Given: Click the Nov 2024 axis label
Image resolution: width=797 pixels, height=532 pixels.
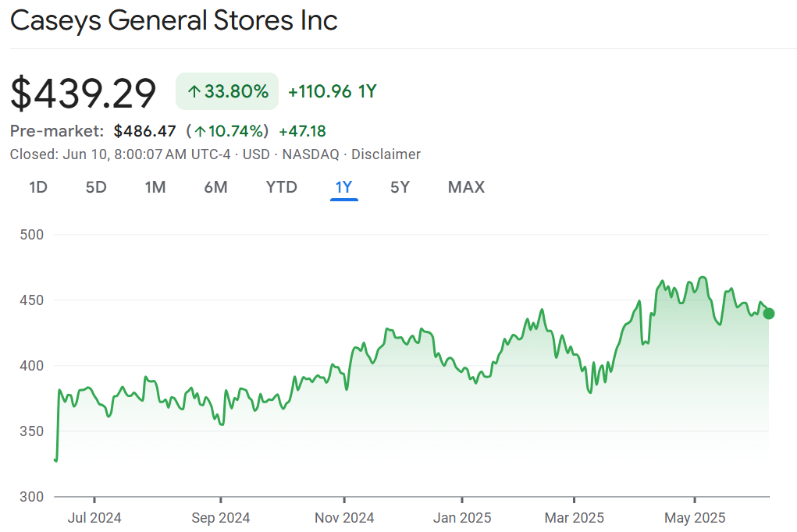Looking at the screenshot, I should point(343,517).
